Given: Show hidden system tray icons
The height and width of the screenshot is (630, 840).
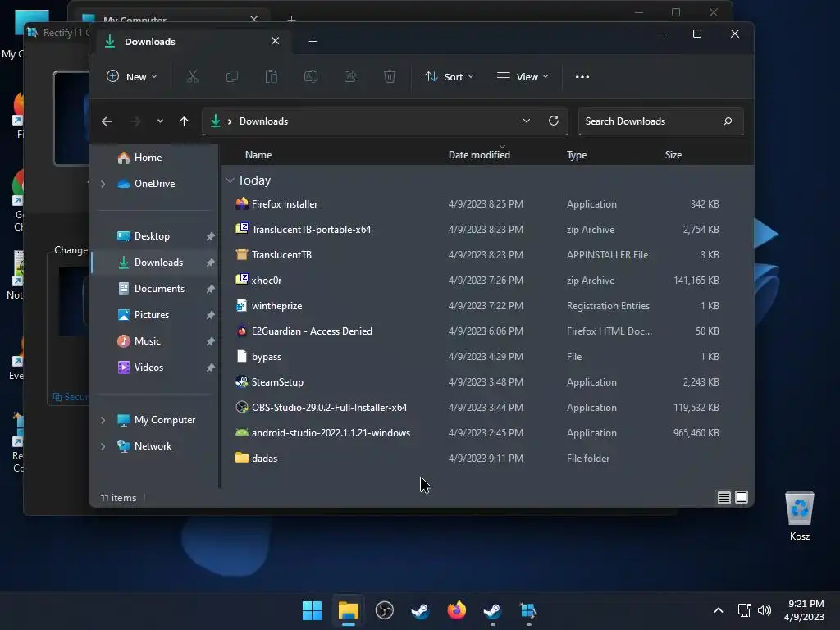Looking at the screenshot, I should (x=719, y=610).
